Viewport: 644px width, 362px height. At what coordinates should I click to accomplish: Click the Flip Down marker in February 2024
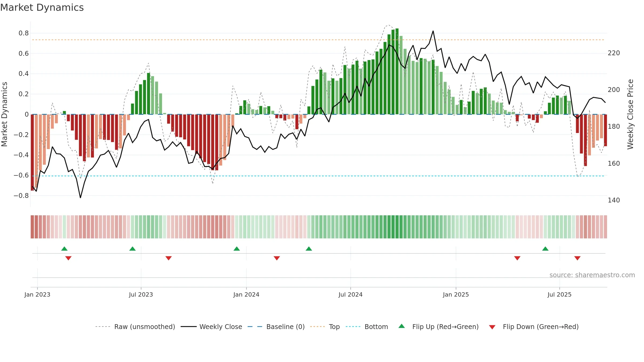(277, 258)
